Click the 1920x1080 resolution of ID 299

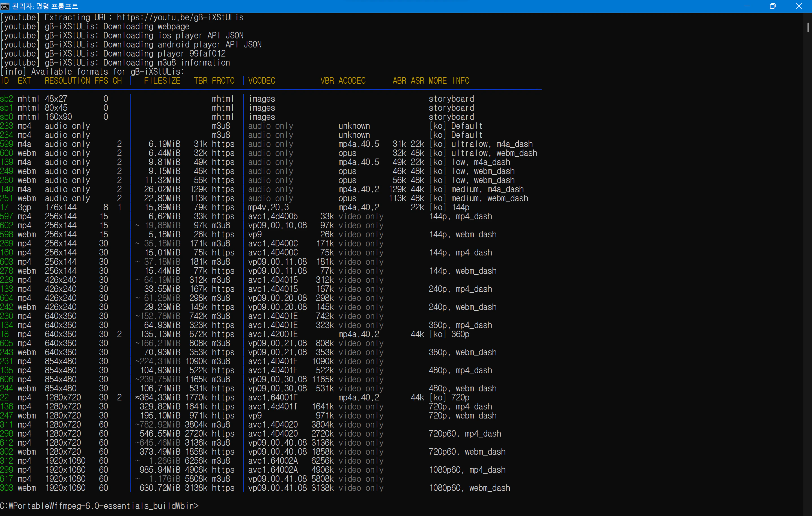(x=66, y=470)
